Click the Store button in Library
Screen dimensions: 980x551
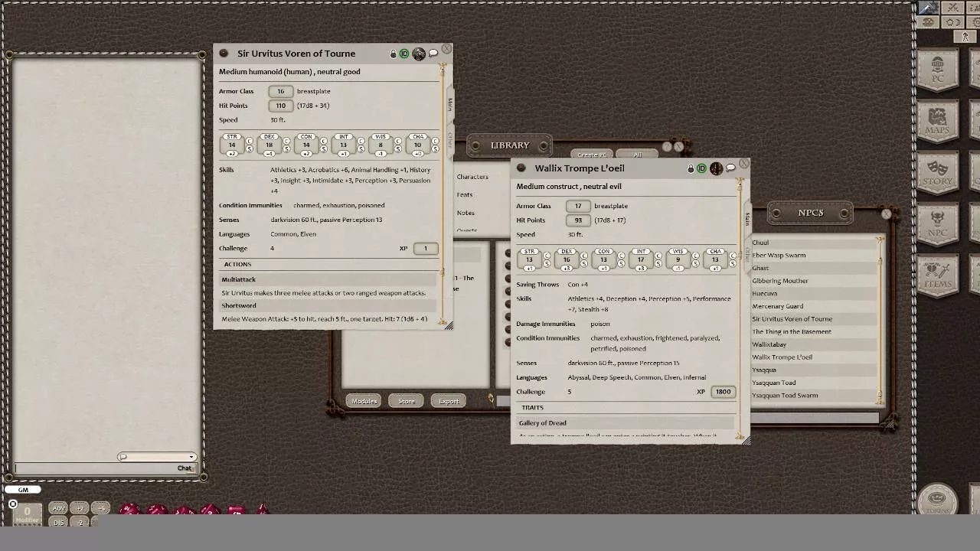point(407,401)
